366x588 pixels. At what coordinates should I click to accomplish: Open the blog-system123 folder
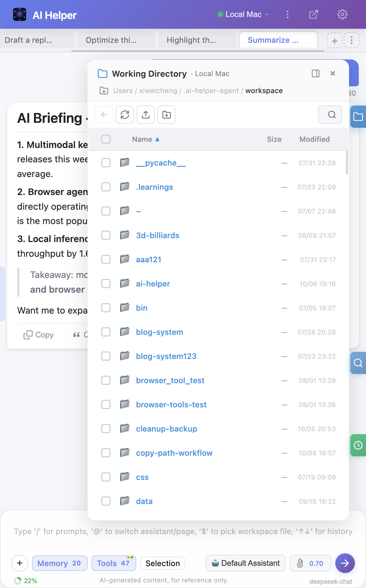(166, 356)
